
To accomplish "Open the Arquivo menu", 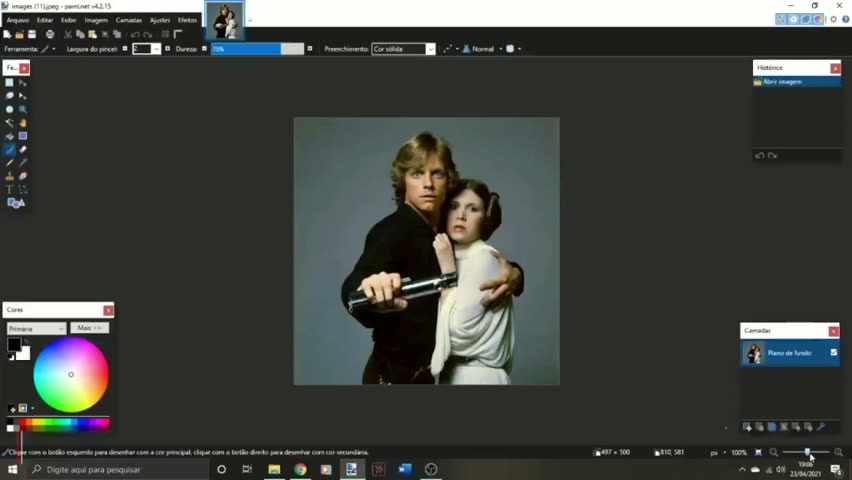I will [x=17, y=20].
